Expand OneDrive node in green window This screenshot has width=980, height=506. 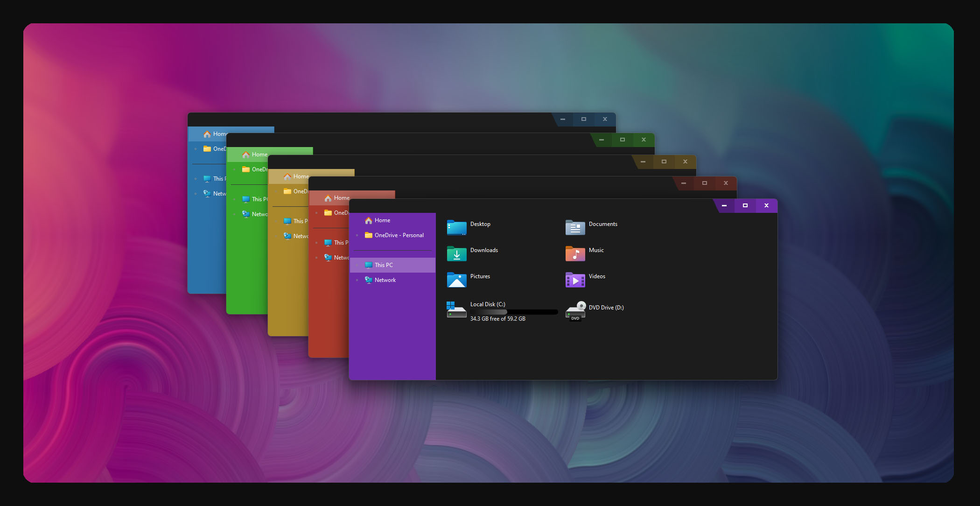point(234,169)
